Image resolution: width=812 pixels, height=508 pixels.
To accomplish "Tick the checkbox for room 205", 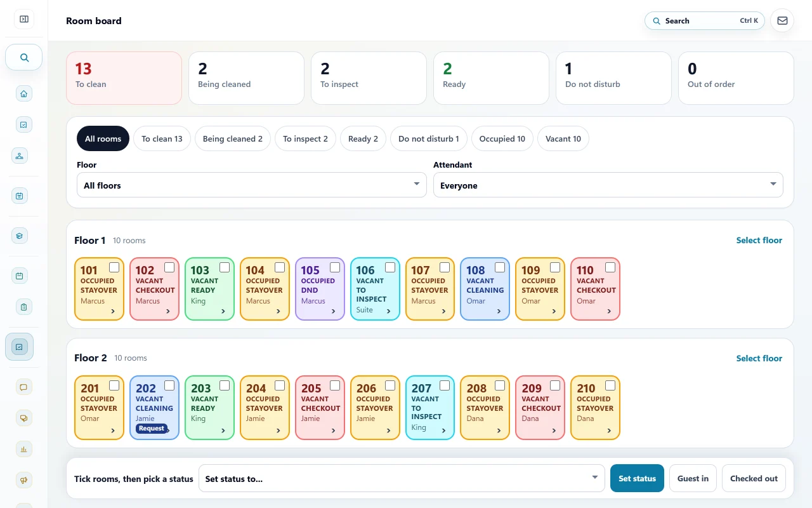I will coord(335,385).
